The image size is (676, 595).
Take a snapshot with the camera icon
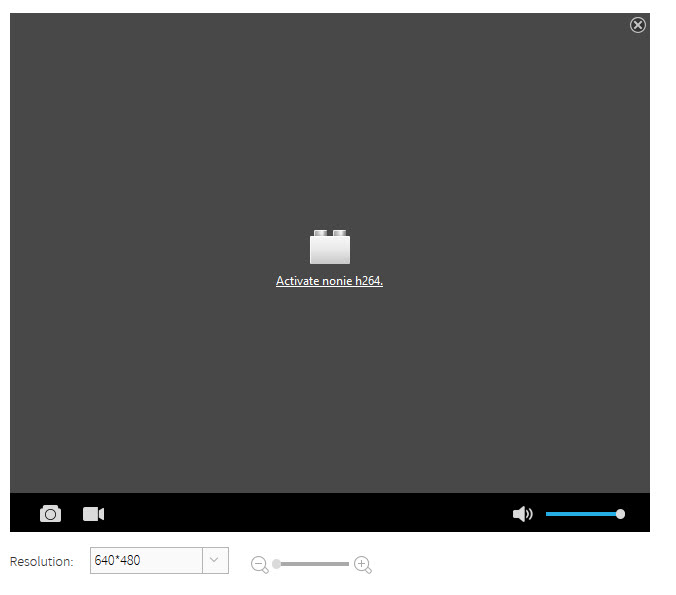point(50,514)
